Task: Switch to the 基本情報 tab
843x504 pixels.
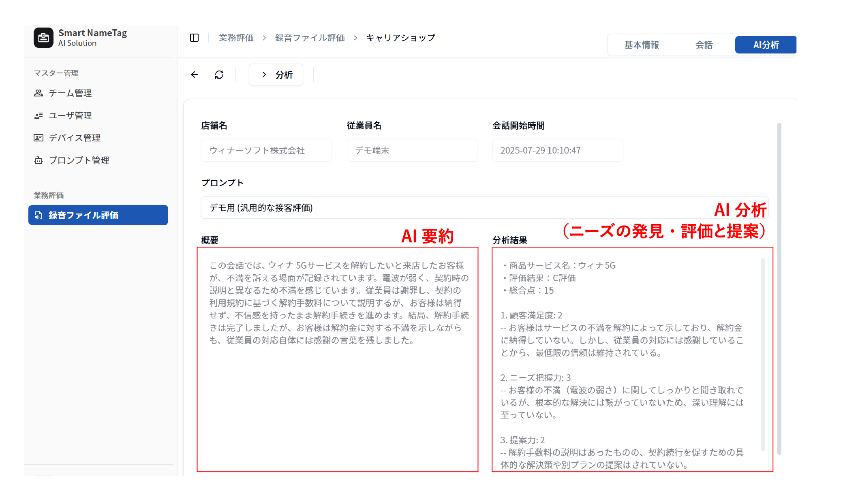Action: click(x=641, y=45)
